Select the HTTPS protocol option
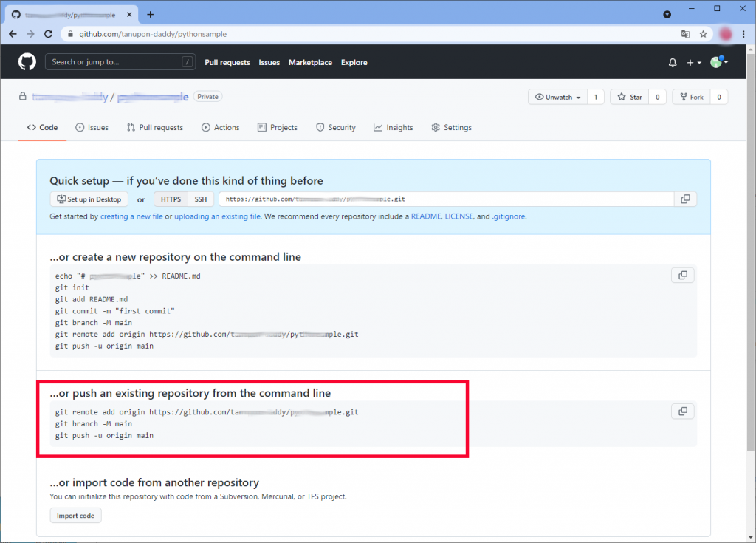 click(x=171, y=199)
